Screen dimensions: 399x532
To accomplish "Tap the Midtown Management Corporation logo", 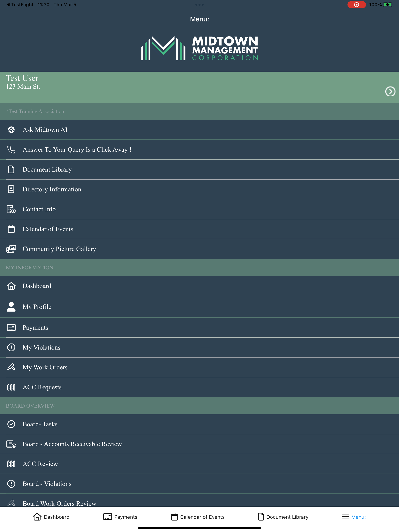I will point(199,48).
